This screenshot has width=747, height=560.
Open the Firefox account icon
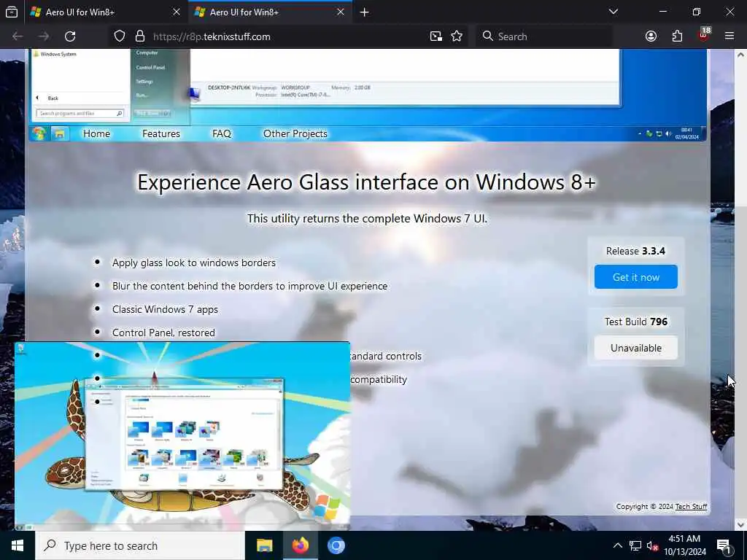point(651,36)
